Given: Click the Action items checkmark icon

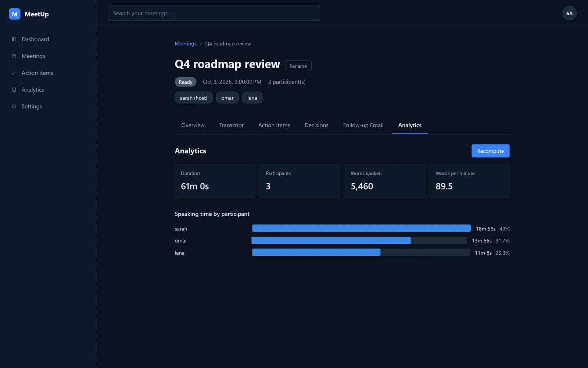Looking at the screenshot, I should [14, 73].
